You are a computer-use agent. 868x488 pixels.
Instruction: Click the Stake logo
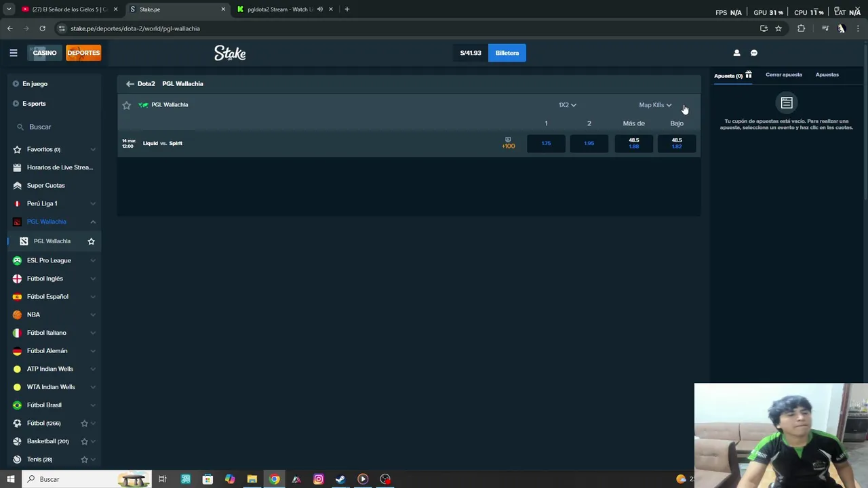[230, 53]
